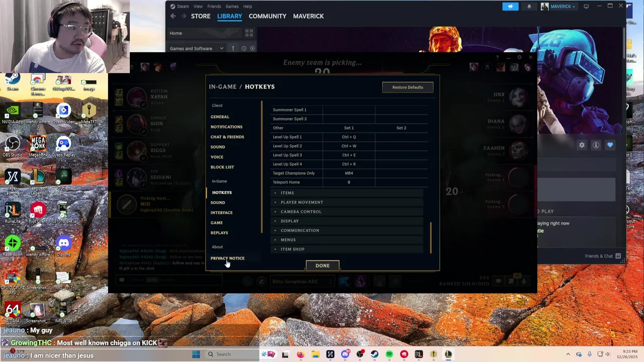This screenshot has height=362, width=644.
Task: Click the Steam library recent clock filter
Action: click(x=244, y=48)
